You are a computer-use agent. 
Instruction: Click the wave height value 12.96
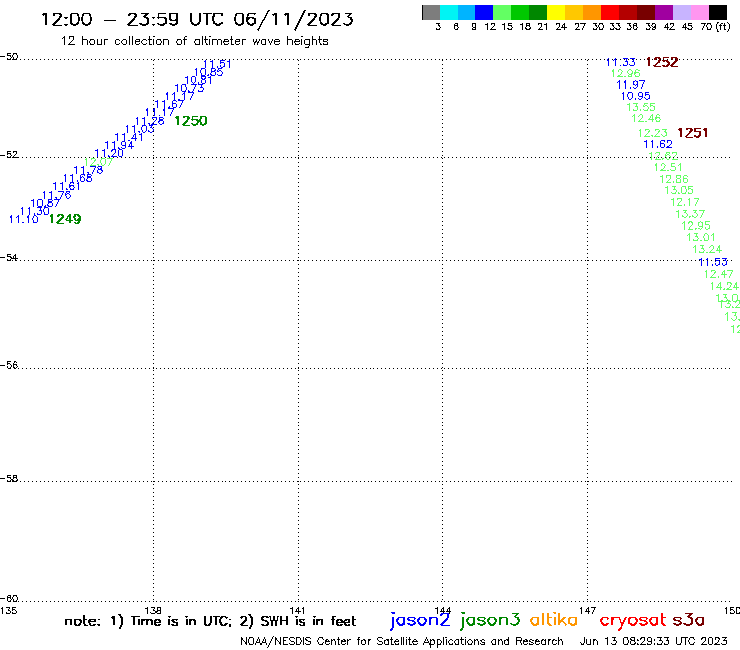coord(625,73)
